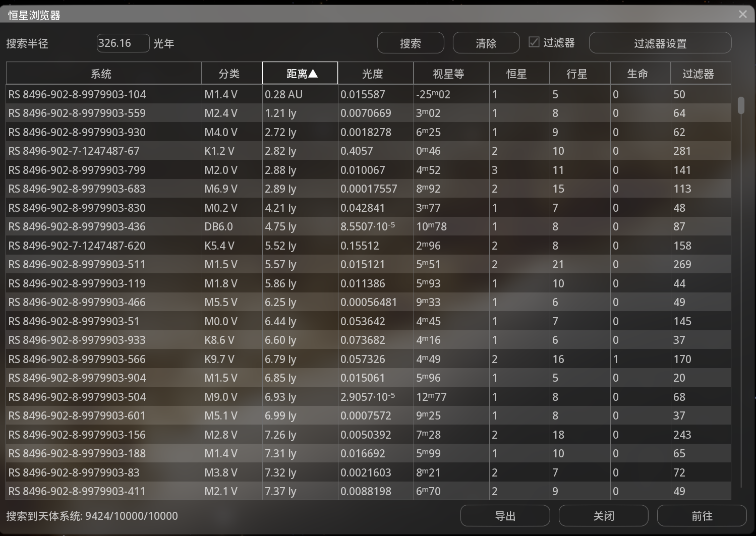The height and width of the screenshot is (536, 756).
Task: Focus the 搜索半径 input field
Action: point(123,43)
